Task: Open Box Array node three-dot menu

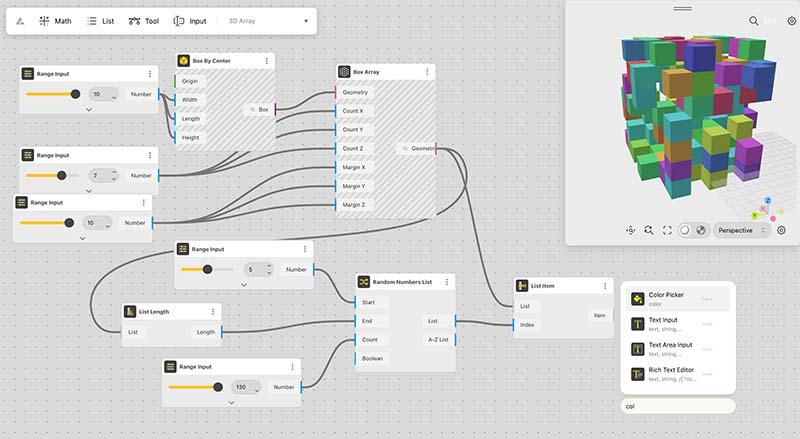Action: pyautogui.click(x=427, y=72)
